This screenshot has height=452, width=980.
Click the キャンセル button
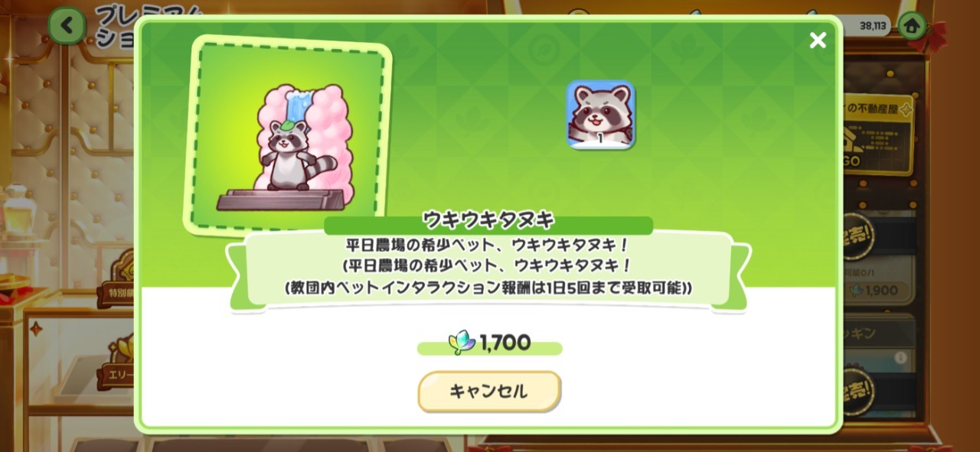tap(489, 392)
